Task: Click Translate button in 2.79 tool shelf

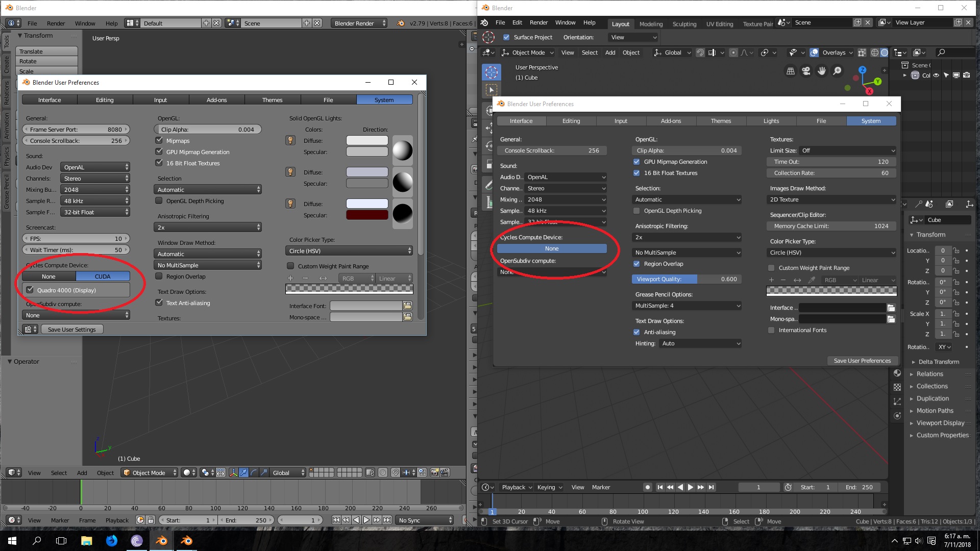Action: [x=46, y=52]
